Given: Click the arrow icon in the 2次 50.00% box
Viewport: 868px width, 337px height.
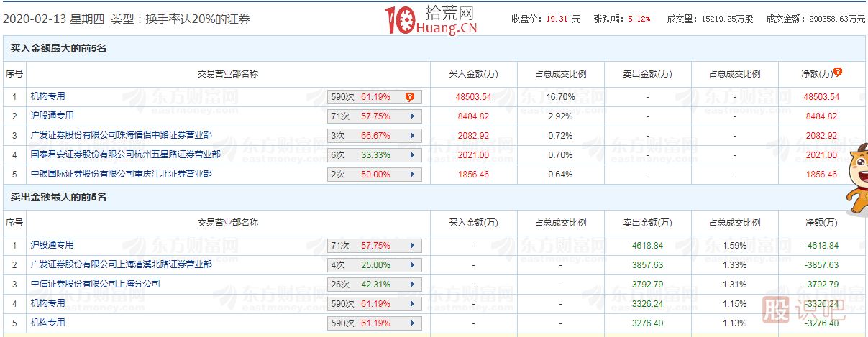Looking at the screenshot, I should [411, 175].
